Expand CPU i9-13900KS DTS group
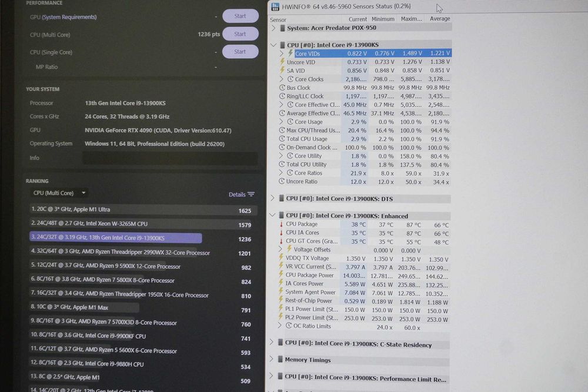This screenshot has width=588, height=392. point(273,198)
